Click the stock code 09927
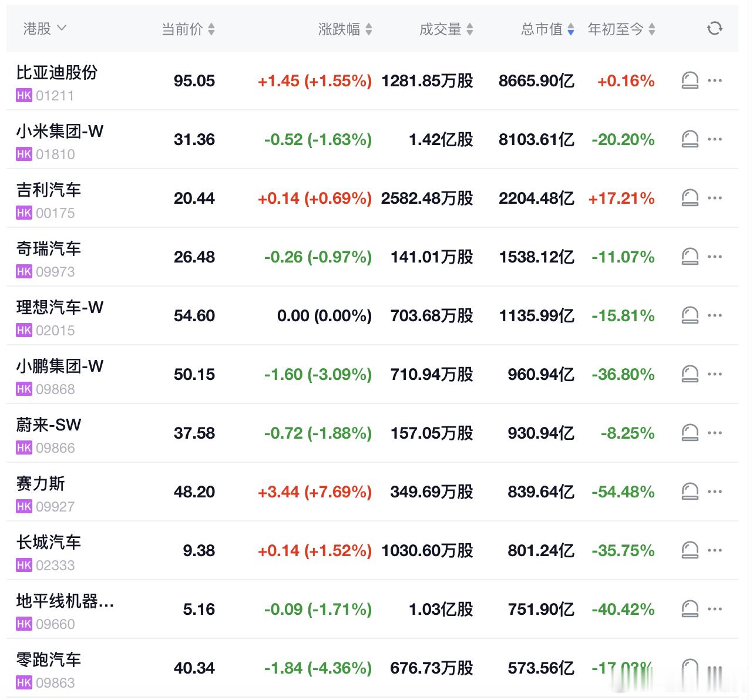Screen dimensions: 753x700 pos(55,507)
